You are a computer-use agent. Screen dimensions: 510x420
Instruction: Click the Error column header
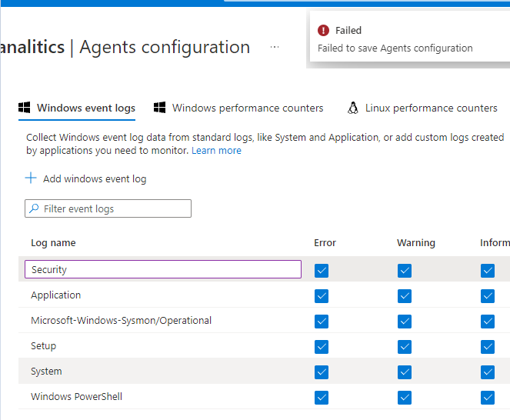[x=325, y=243]
